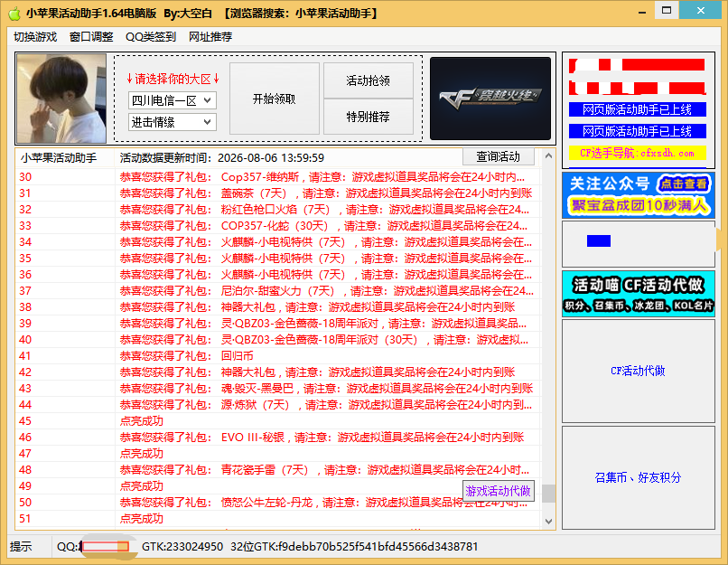Maximize the 小苹果活动助手 window
Image resolution: width=728 pixels, height=565 pixels.
tap(667, 10)
